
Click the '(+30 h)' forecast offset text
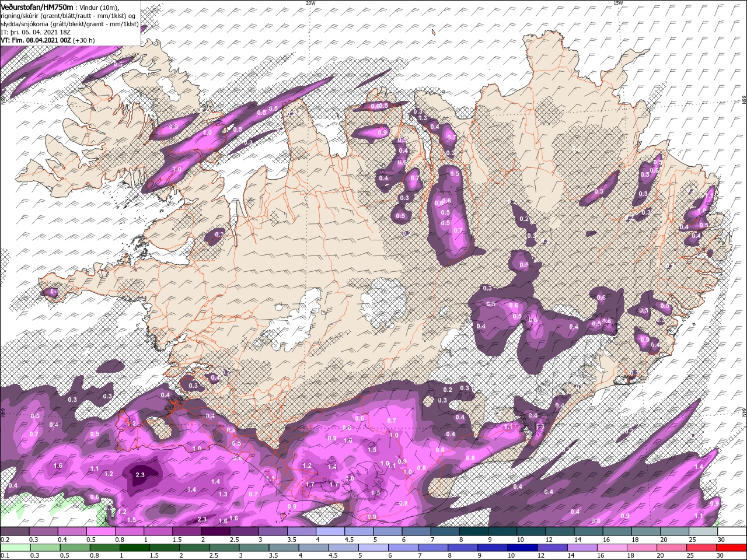coord(84,40)
